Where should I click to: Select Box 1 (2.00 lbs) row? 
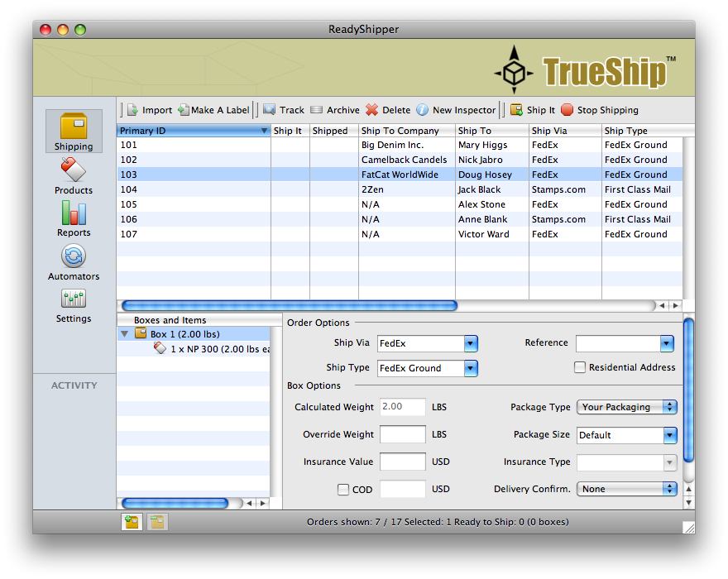(x=193, y=334)
